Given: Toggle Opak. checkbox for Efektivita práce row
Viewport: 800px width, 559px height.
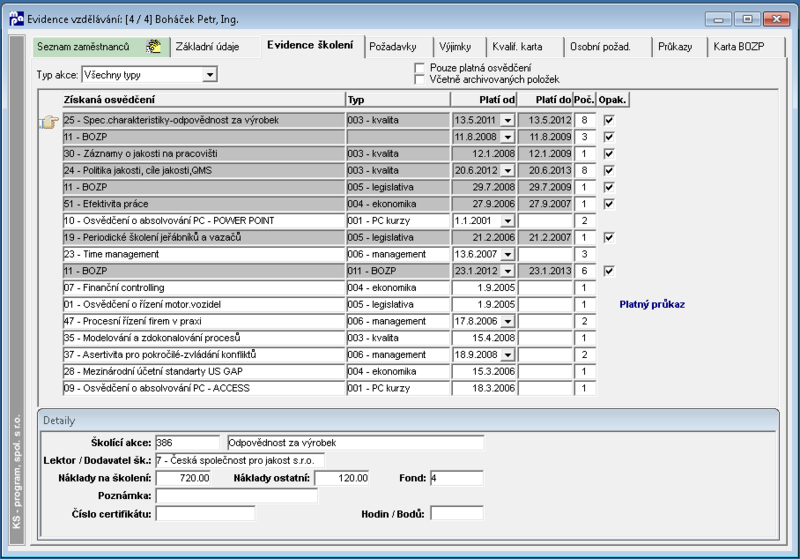Looking at the screenshot, I should (609, 204).
